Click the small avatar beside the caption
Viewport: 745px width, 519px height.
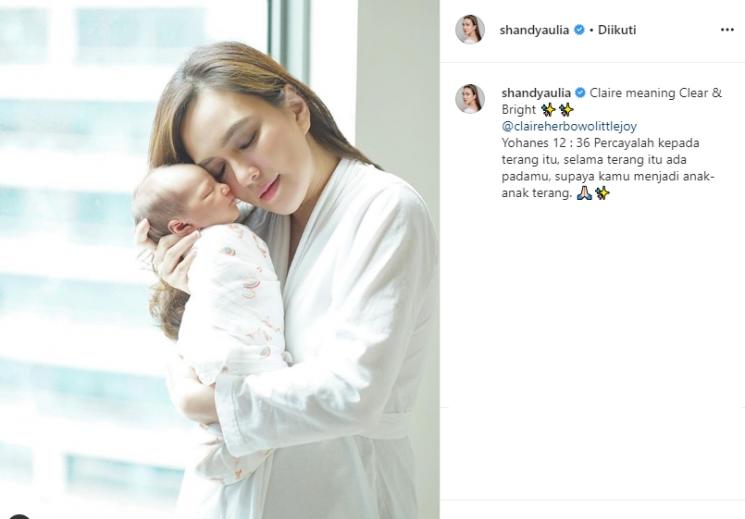[x=470, y=99]
